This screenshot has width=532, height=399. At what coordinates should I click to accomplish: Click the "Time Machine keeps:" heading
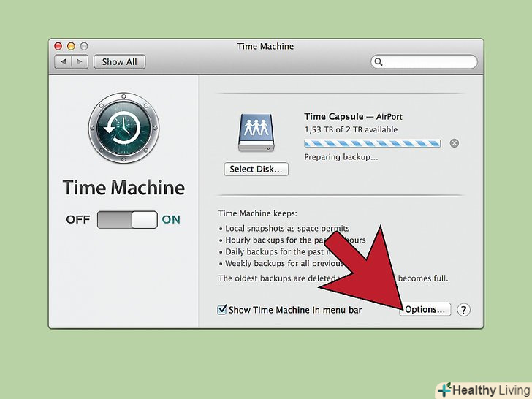[258, 213]
